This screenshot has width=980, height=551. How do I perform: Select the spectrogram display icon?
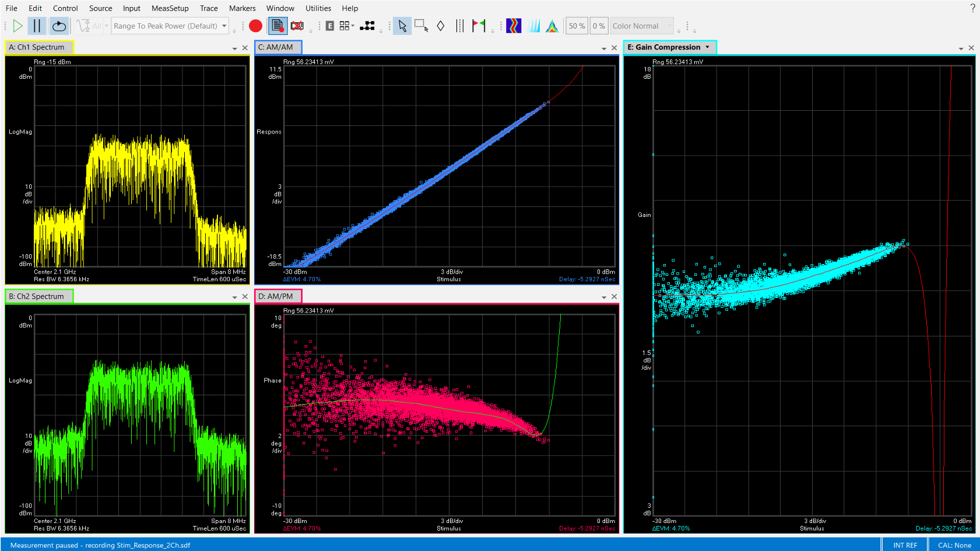[514, 26]
